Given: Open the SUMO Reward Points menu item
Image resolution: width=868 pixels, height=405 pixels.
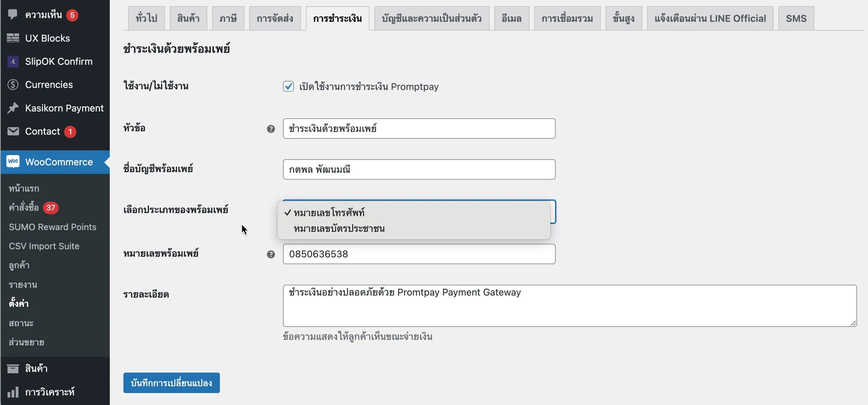Looking at the screenshot, I should point(53,227).
